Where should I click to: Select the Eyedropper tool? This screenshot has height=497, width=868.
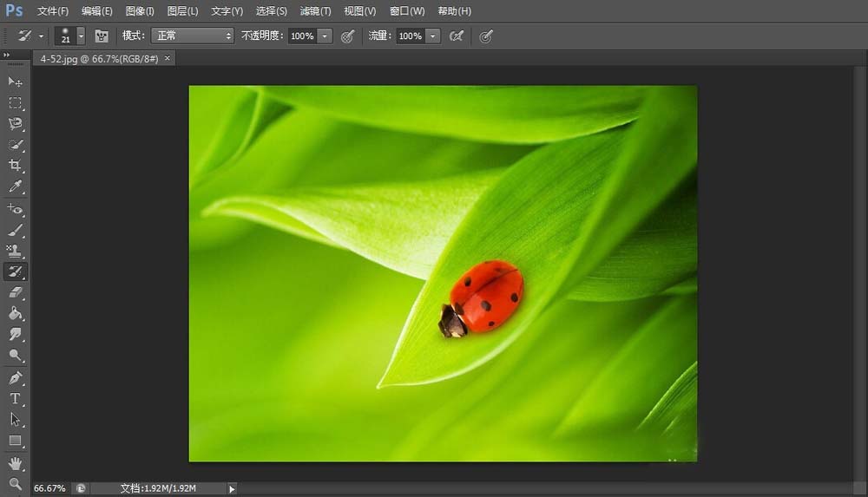pyautogui.click(x=15, y=186)
